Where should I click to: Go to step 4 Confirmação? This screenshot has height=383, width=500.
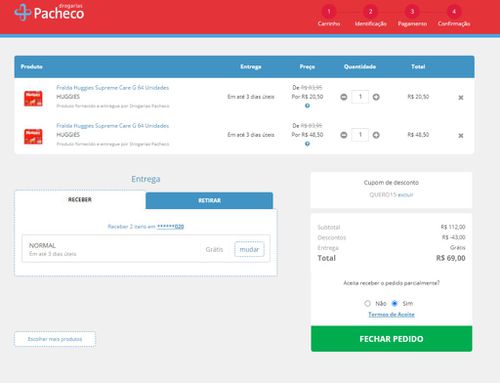tap(454, 16)
